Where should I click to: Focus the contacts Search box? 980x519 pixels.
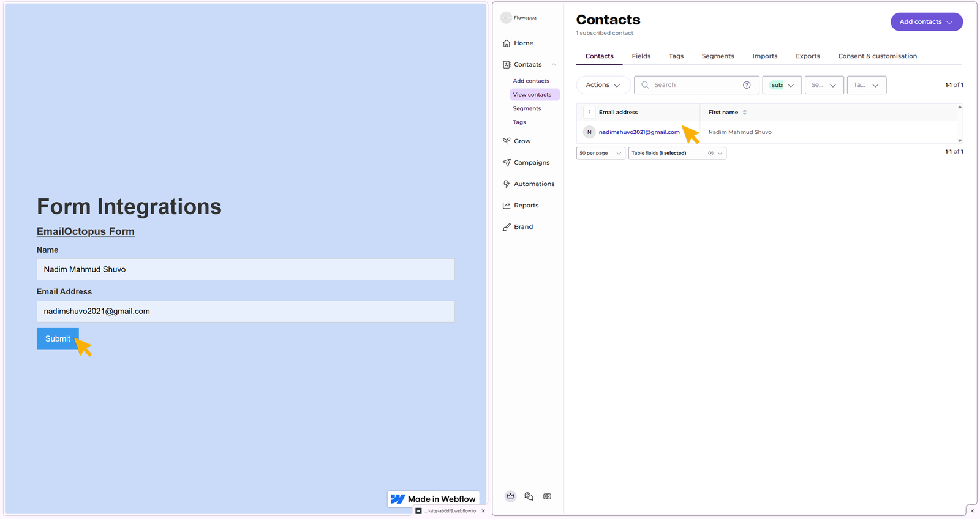(696, 85)
